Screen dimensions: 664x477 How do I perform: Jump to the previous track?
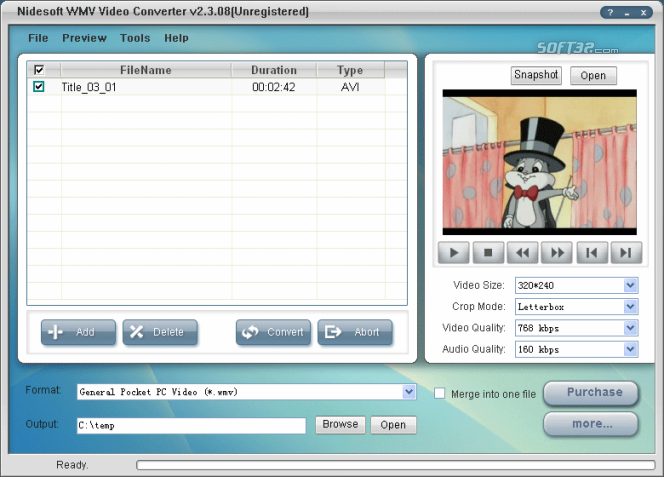pos(592,253)
